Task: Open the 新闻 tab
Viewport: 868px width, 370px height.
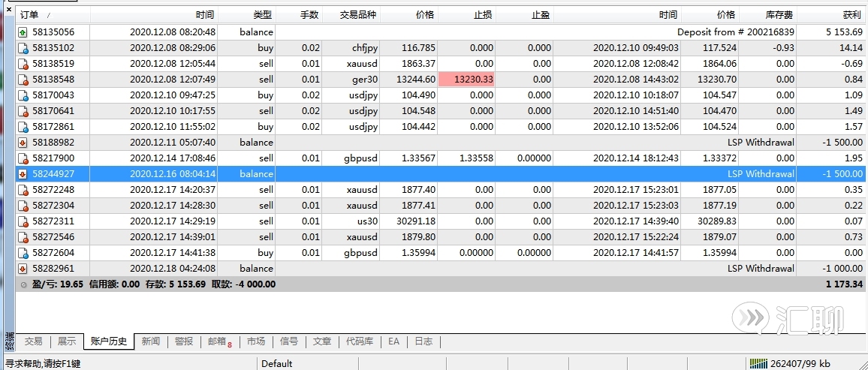Action: [151, 341]
